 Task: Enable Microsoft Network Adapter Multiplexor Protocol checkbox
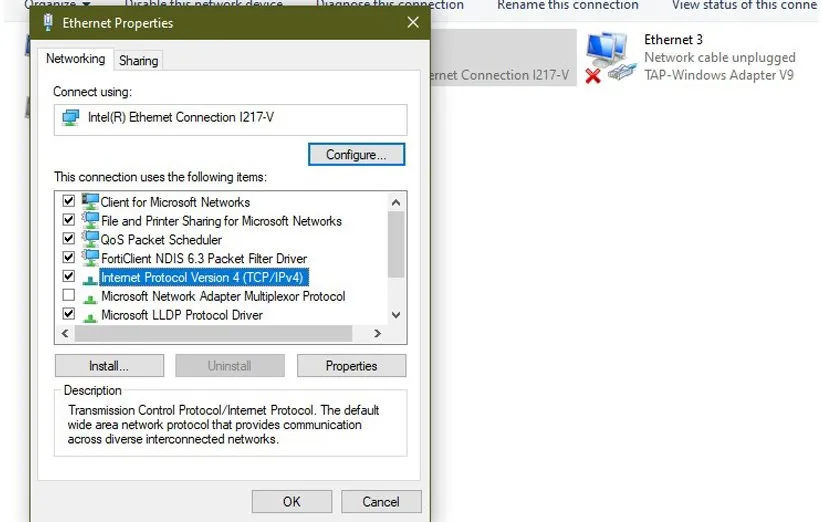pyautogui.click(x=69, y=295)
